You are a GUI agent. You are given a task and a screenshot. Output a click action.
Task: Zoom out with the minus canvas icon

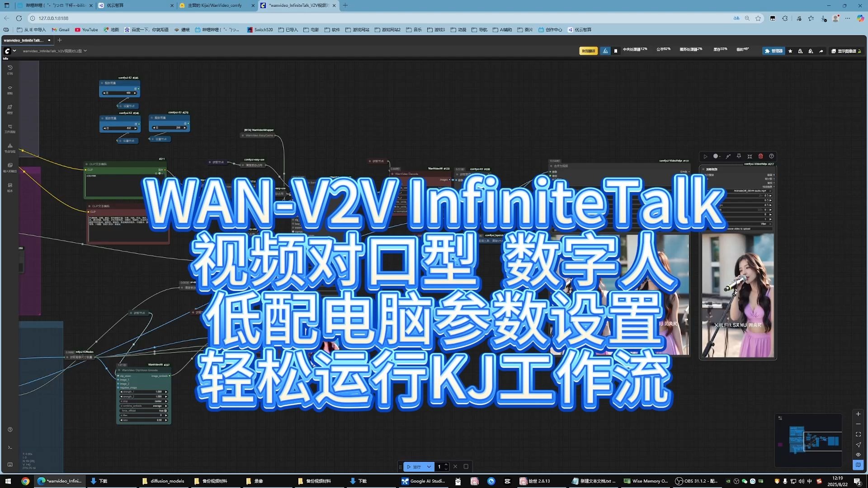coord(858,424)
